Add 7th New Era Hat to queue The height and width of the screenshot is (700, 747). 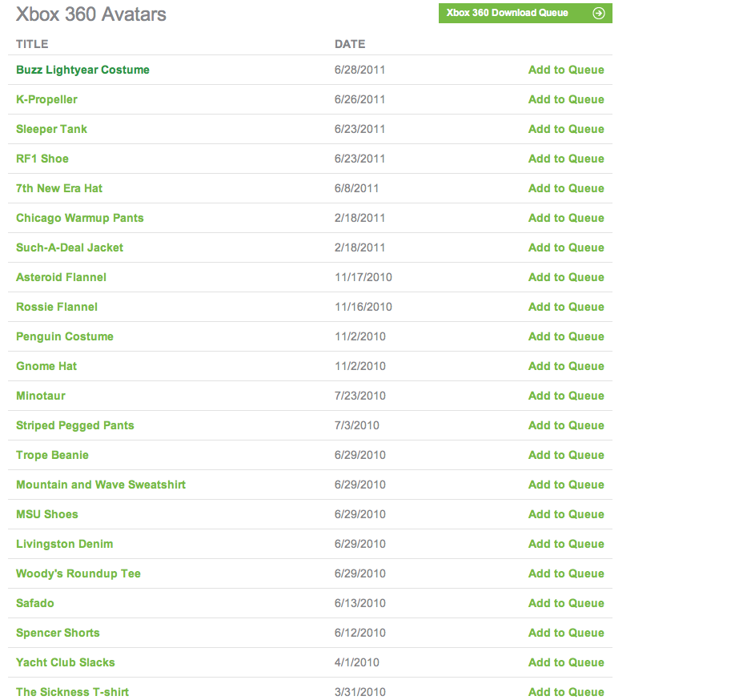(566, 188)
